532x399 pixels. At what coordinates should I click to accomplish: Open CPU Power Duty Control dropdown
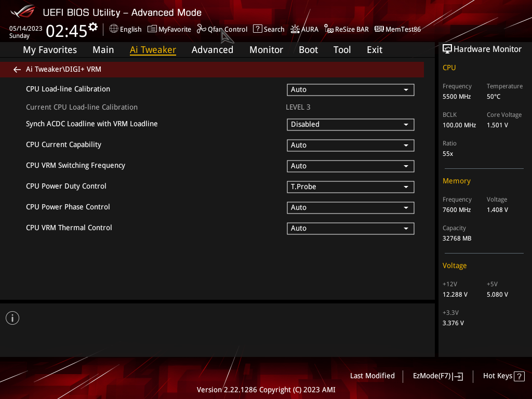point(350,187)
